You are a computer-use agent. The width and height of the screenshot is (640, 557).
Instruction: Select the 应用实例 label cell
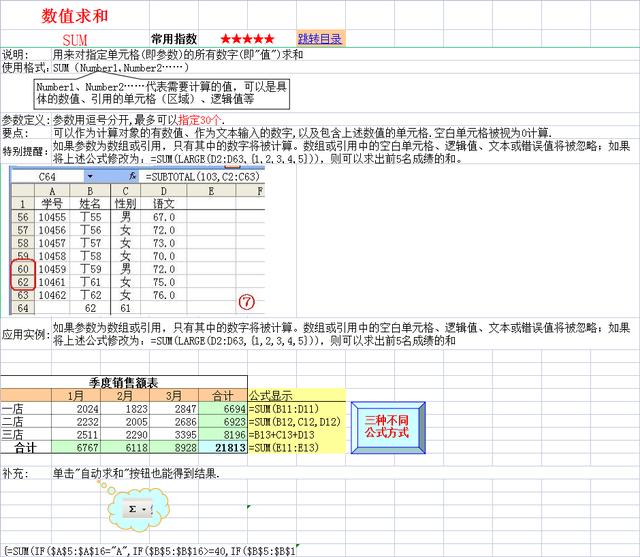tap(25, 334)
